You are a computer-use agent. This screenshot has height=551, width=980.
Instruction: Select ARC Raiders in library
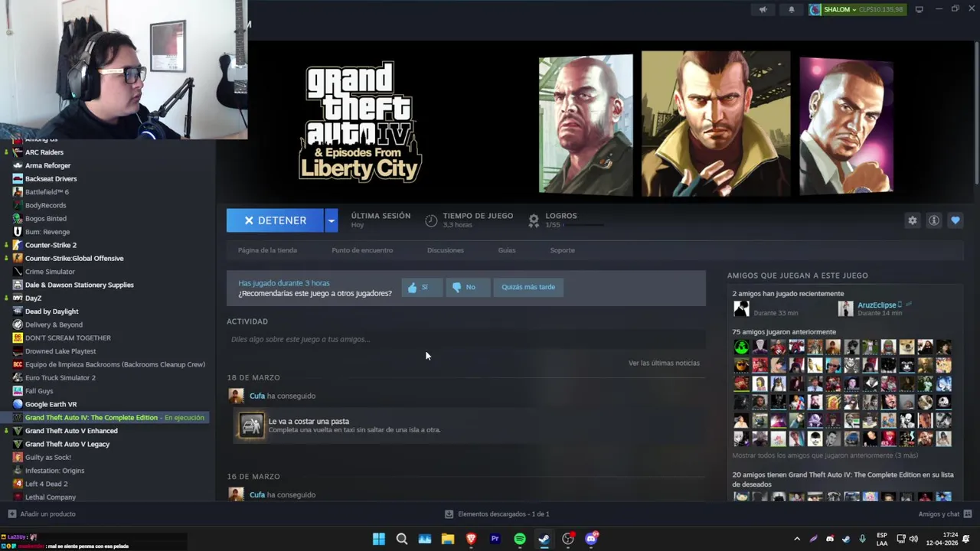point(44,152)
